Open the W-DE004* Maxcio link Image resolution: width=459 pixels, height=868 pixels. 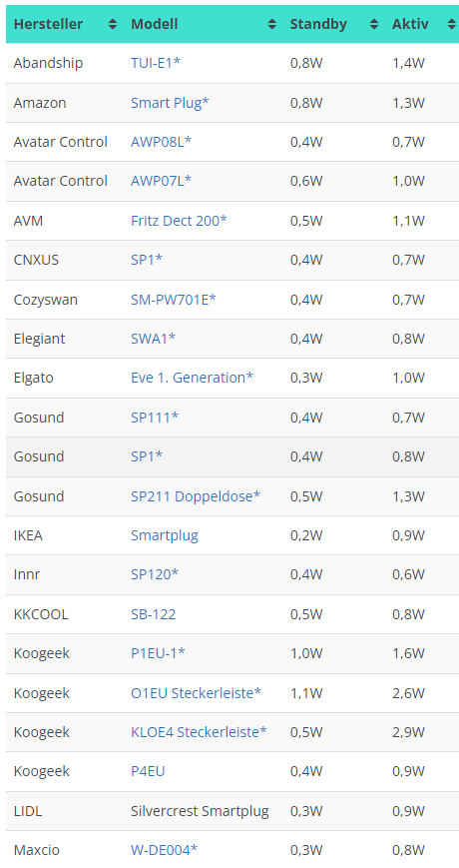coord(165,850)
